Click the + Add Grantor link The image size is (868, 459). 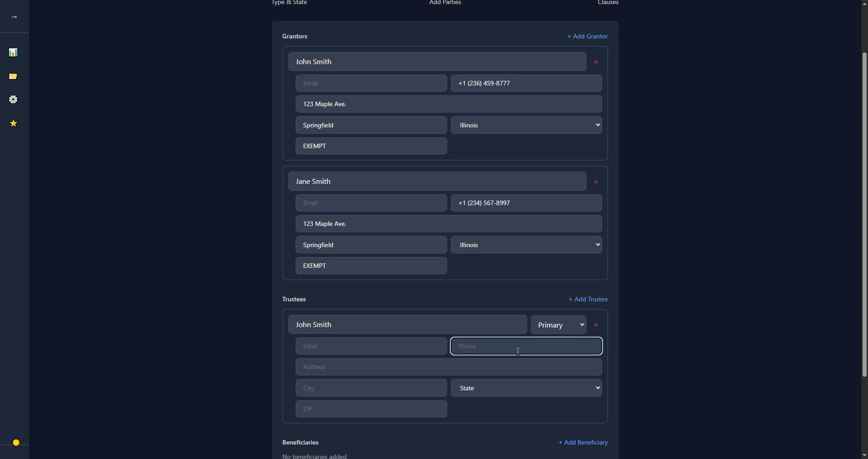[587, 36]
